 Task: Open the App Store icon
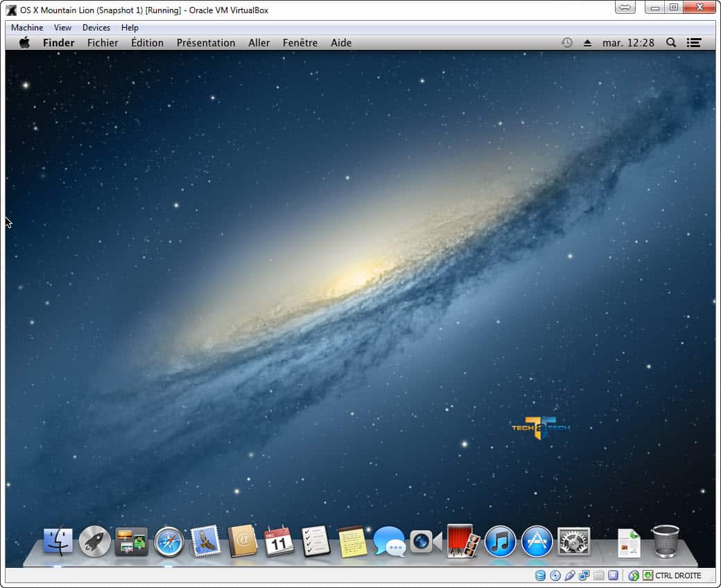(x=537, y=542)
